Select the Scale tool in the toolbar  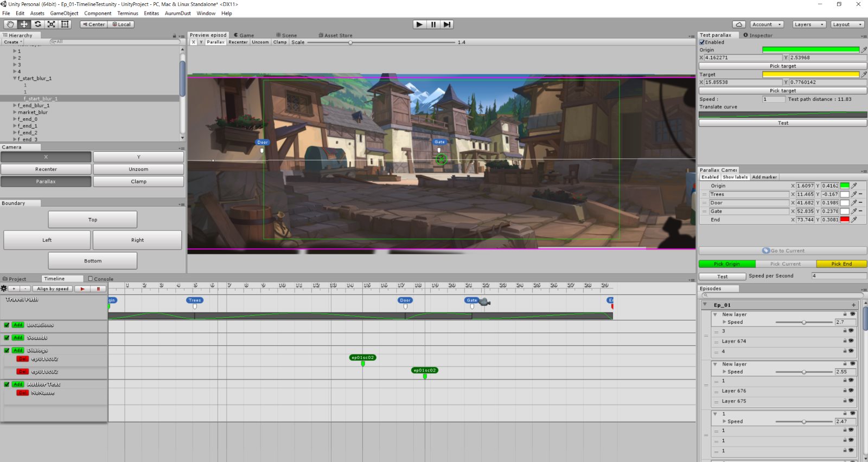(52, 24)
